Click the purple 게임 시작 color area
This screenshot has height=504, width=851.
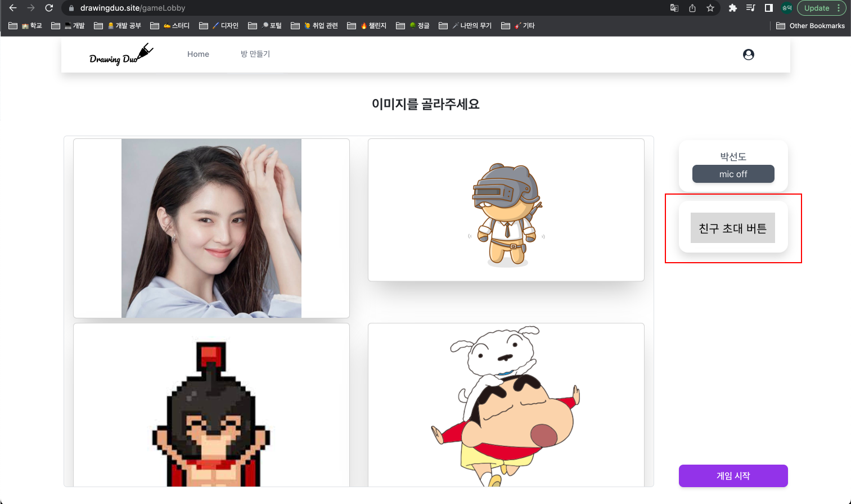(x=733, y=475)
